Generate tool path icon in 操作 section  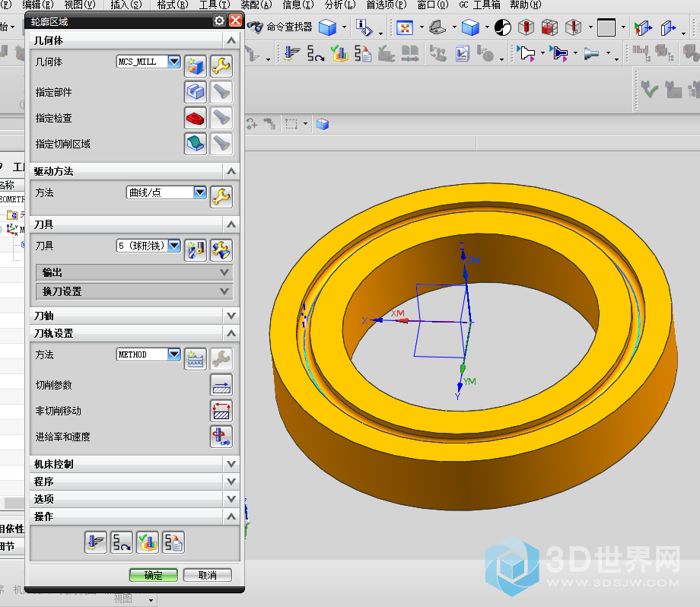point(96,542)
